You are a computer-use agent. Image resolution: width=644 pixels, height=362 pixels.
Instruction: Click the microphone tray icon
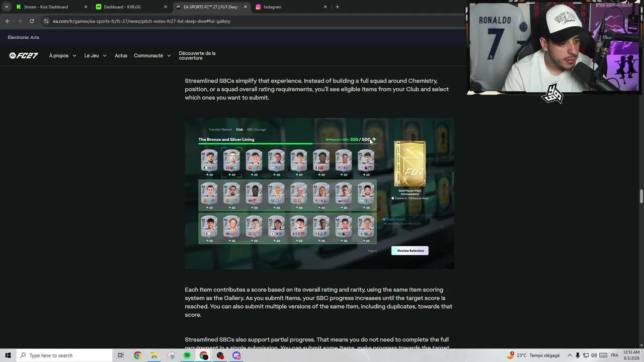578,355
